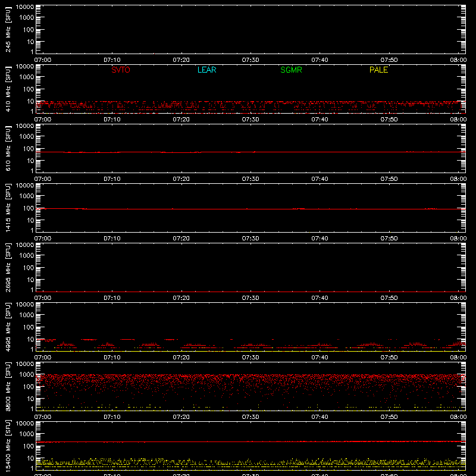Click 07:20 time label under 410 MHz panel
Viewport: 476px width, 476px height.
click(x=181, y=120)
